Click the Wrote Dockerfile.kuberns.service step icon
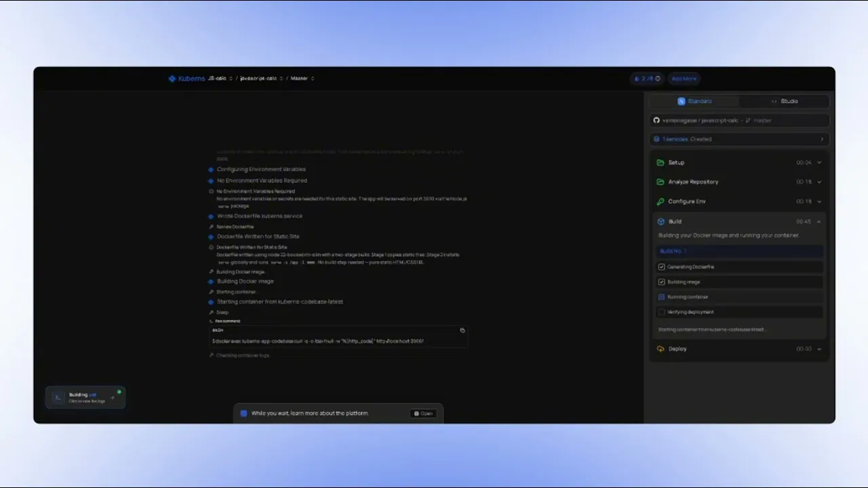This screenshot has height=488, width=868. 211,216
